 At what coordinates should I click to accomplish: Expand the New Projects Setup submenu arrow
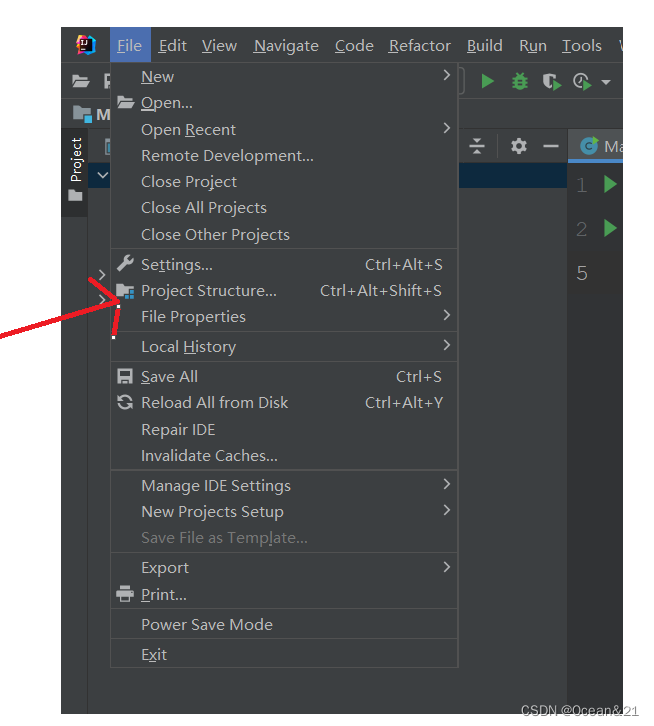pos(446,510)
